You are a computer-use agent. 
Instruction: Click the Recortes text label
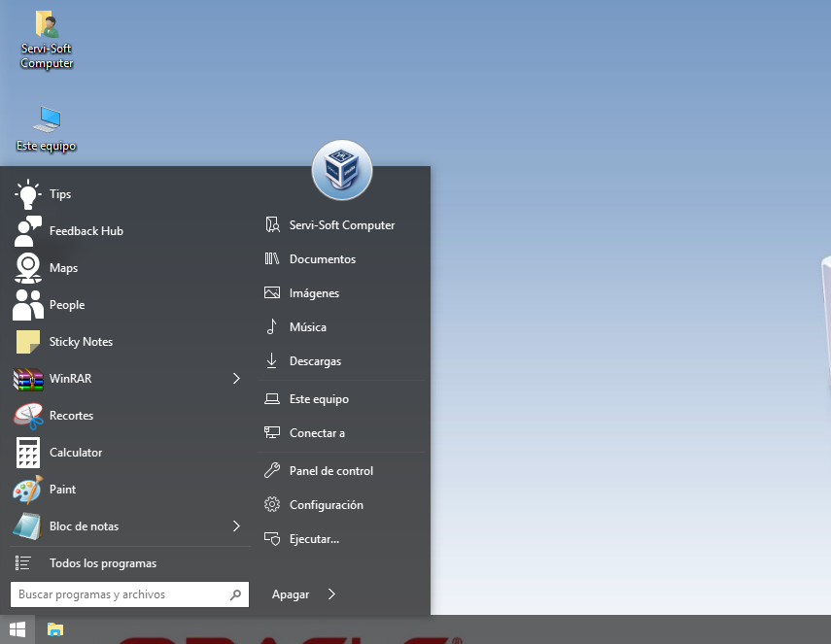tap(72, 416)
